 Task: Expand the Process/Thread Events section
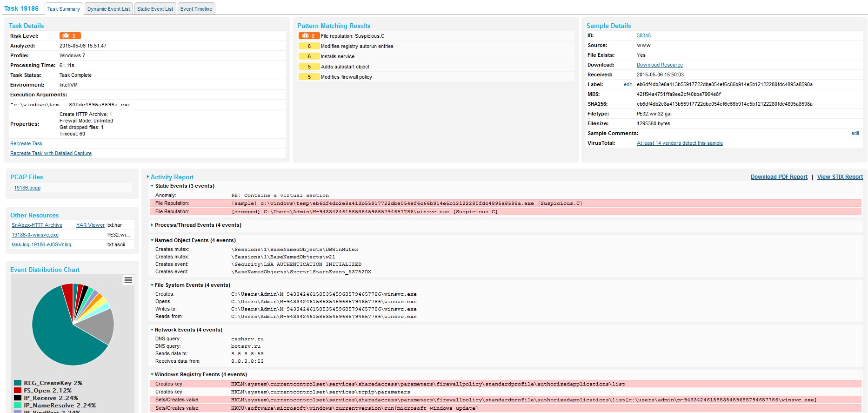click(198, 225)
